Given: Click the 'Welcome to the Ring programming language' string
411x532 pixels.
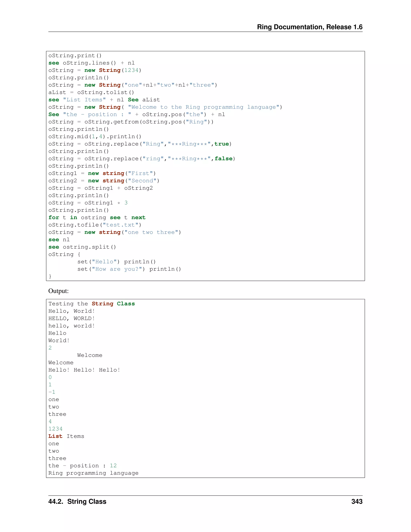Looking at the screenshot, I should [204, 107].
